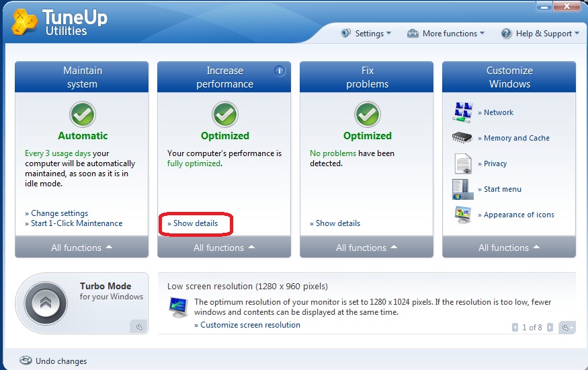588x370 pixels.
Task: Open Turbo Mode settings wrench icon
Action: coord(139,327)
